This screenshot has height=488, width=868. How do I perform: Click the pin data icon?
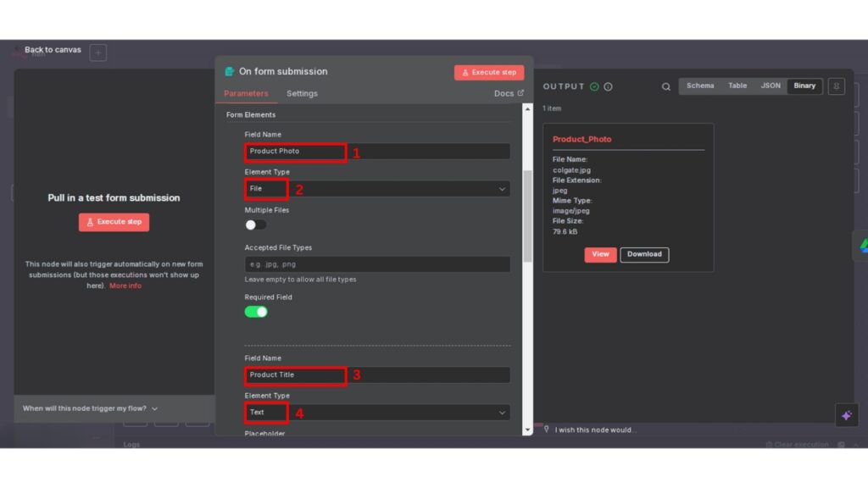836,86
